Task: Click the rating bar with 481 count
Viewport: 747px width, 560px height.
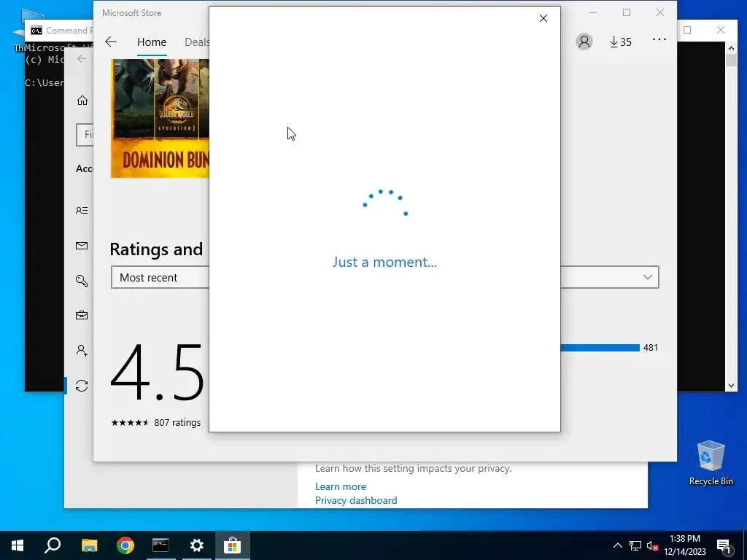Action: [x=600, y=348]
